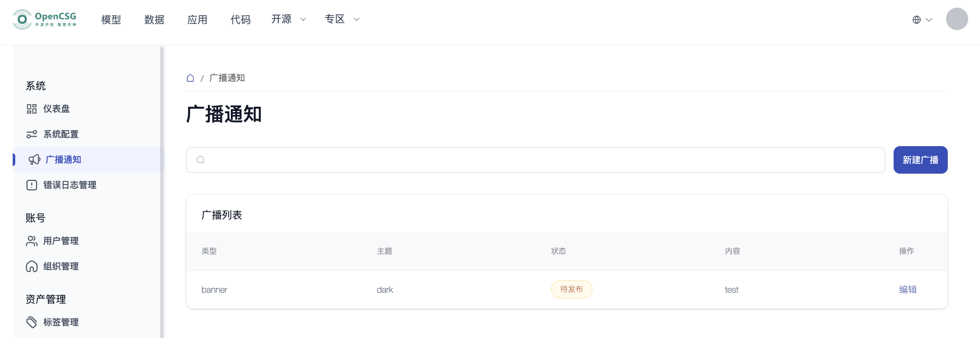Click the dashboard grid icon in sidebar
The image size is (980, 338).
pos(32,109)
